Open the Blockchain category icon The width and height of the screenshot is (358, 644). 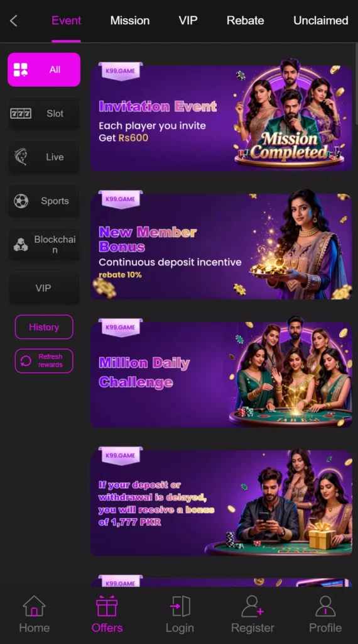(x=21, y=245)
